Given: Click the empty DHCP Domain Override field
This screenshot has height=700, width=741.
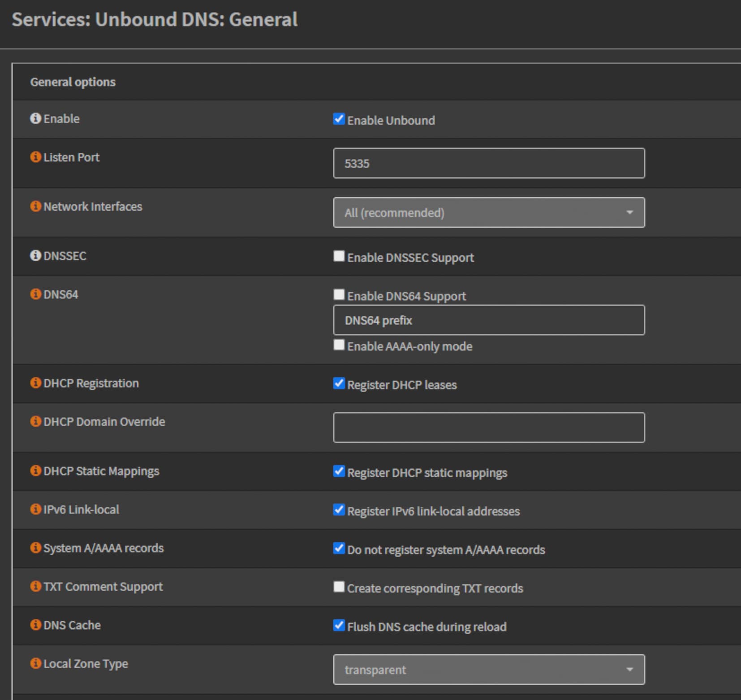Looking at the screenshot, I should [x=489, y=428].
